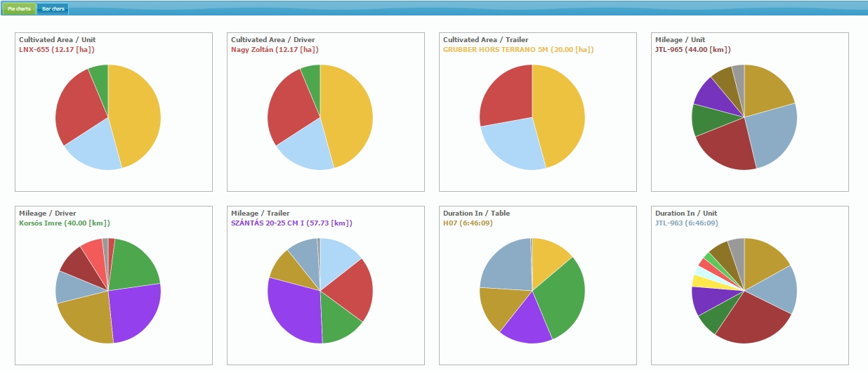This screenshot has width=868, height=380.
Task: Click yellow slice in Cultivated Area / Unit pie
Action: [137, 116]
